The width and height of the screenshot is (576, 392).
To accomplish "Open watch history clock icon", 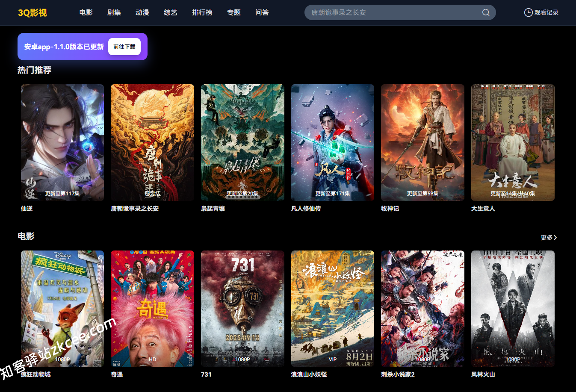I will tap(528, 12).
